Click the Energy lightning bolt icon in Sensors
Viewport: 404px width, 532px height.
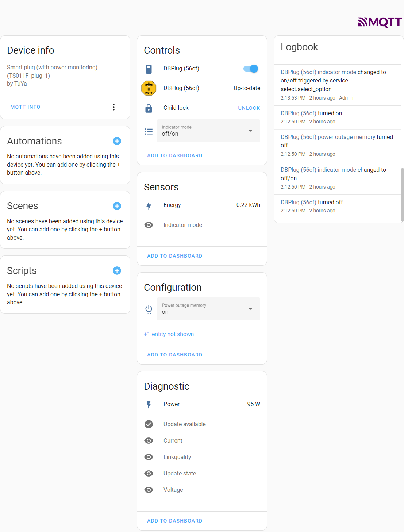coord(149,205)
